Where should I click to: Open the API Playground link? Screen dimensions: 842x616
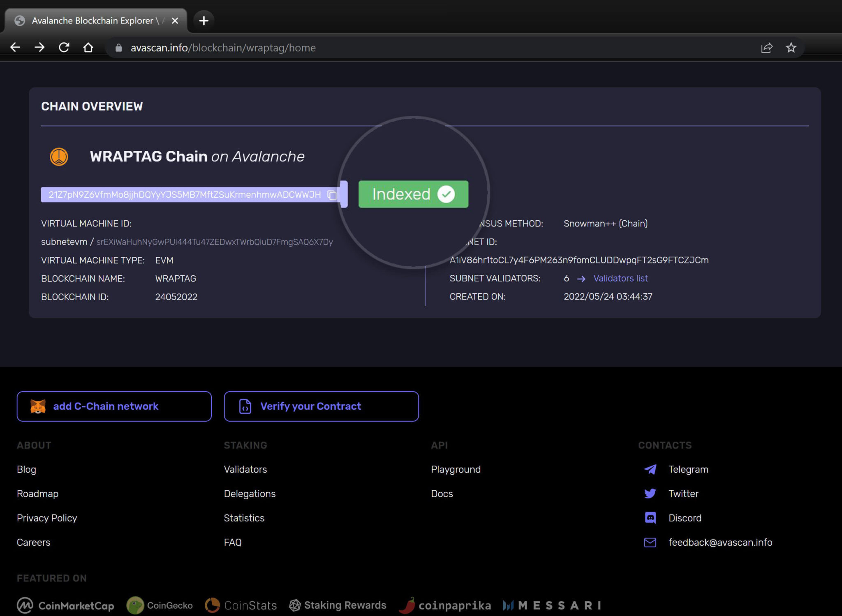click(x=456, y=469)
